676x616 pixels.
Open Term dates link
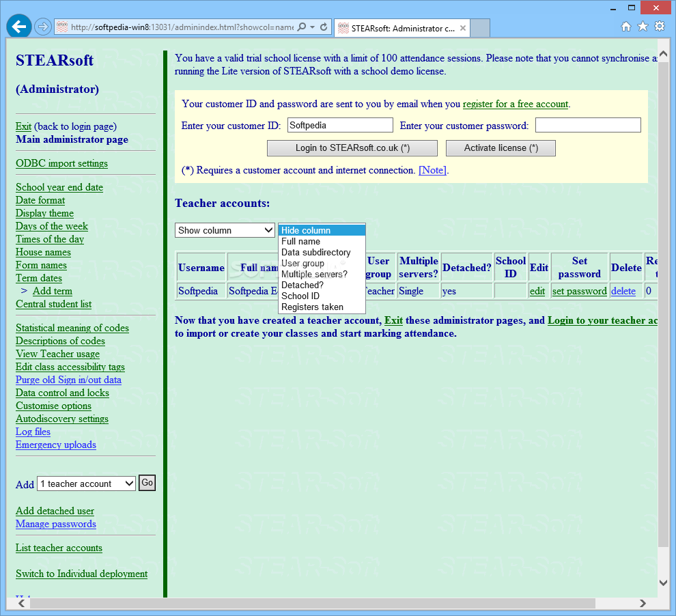(39, 277)
